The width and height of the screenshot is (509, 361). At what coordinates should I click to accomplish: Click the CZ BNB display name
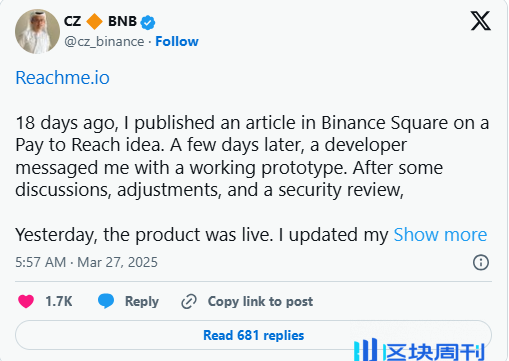[x=100, y=21]
